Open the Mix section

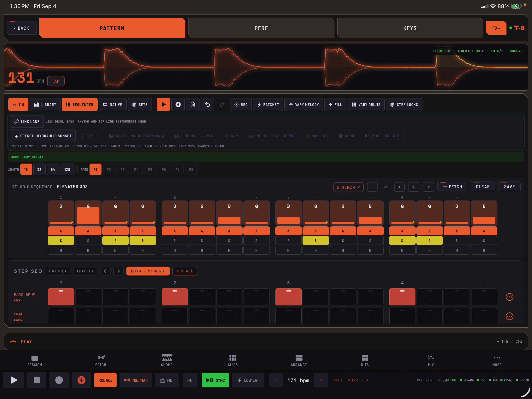pos(431,360)
